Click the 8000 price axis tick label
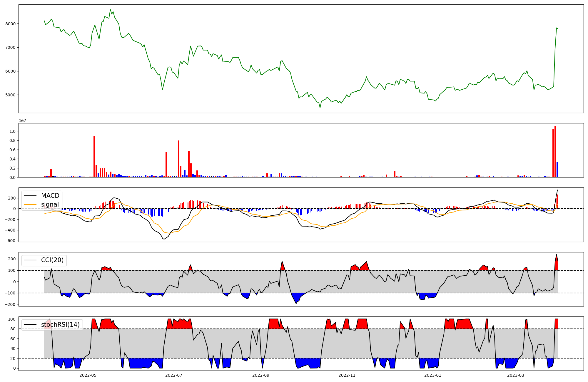 11,24
